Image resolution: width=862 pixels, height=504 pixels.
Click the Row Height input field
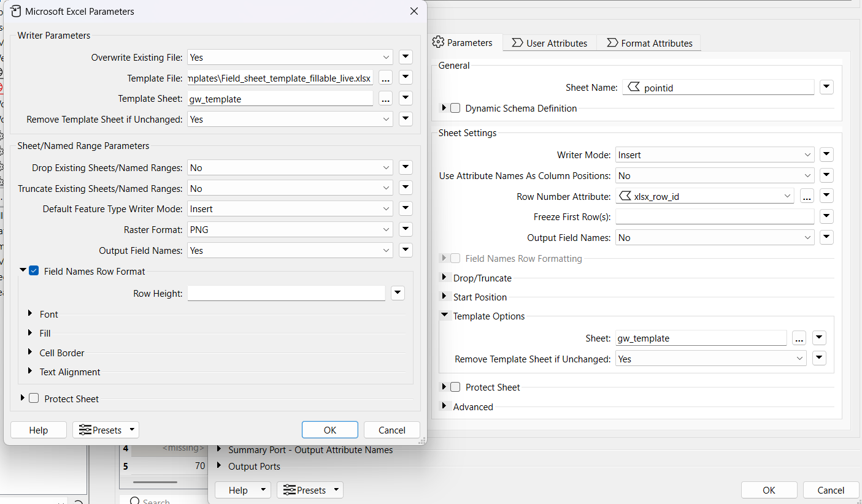coord(286,293)
